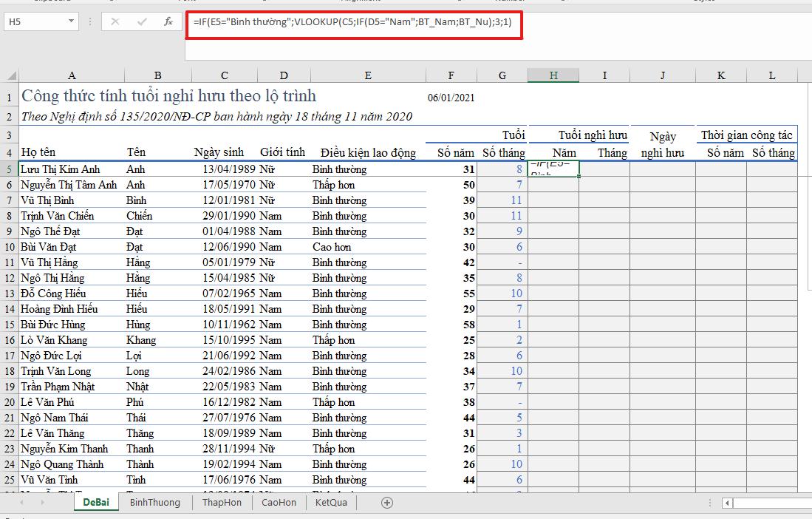
Task: Open the ThapHon sheet tab
Action: 222,503
